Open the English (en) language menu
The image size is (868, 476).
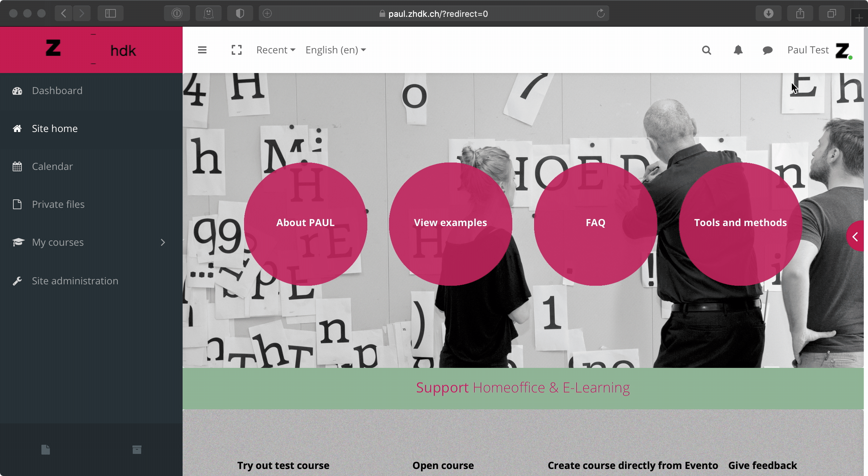[x=336, y=50]
